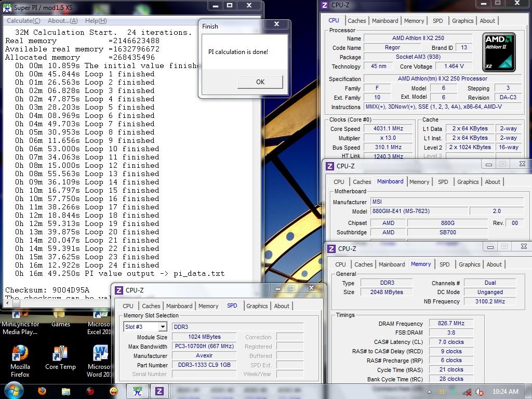Select Caches tab in top CPU-Z window
The height and width of the screenshot is (399, 532).
356,21
